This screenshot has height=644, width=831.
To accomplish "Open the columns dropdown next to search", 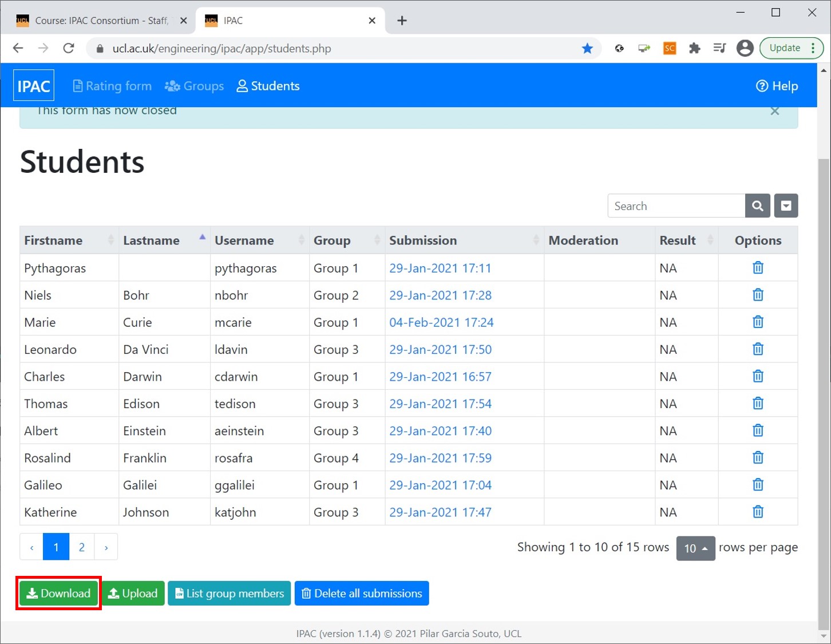I will click(x=786, y=206).
